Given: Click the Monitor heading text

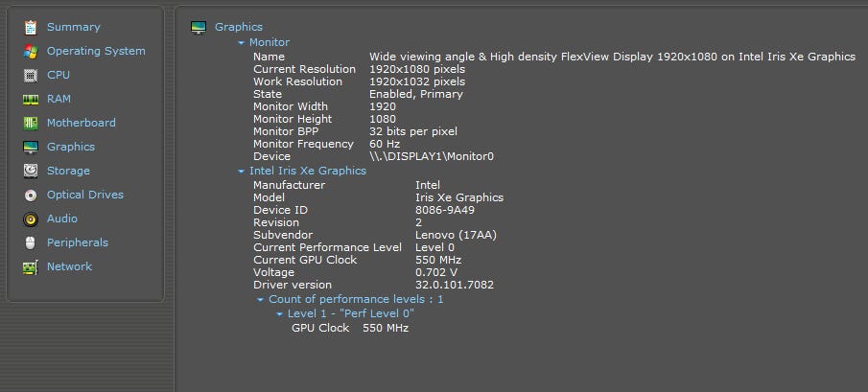Looking at the screenshot, I should pyautogui.click(x=270, y=42).
